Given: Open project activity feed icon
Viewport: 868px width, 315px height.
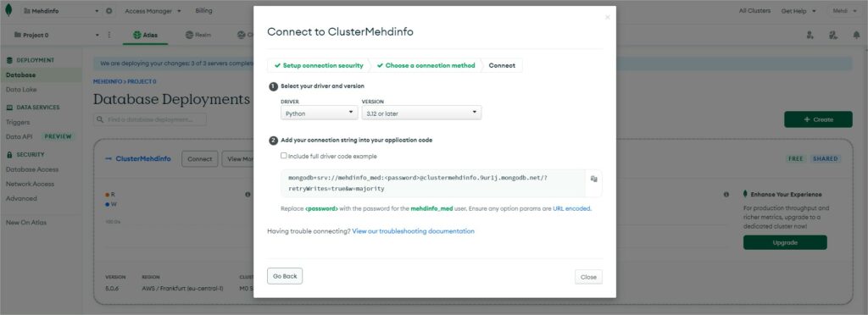Looking at the screenshot, I should [x=833, y=35].
